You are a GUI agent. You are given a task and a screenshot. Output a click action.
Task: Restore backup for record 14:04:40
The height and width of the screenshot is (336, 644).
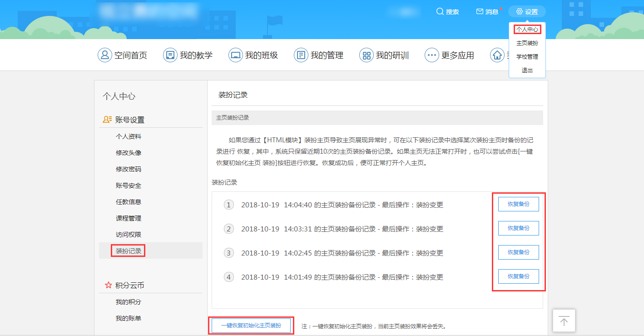[x=518, y=204]
